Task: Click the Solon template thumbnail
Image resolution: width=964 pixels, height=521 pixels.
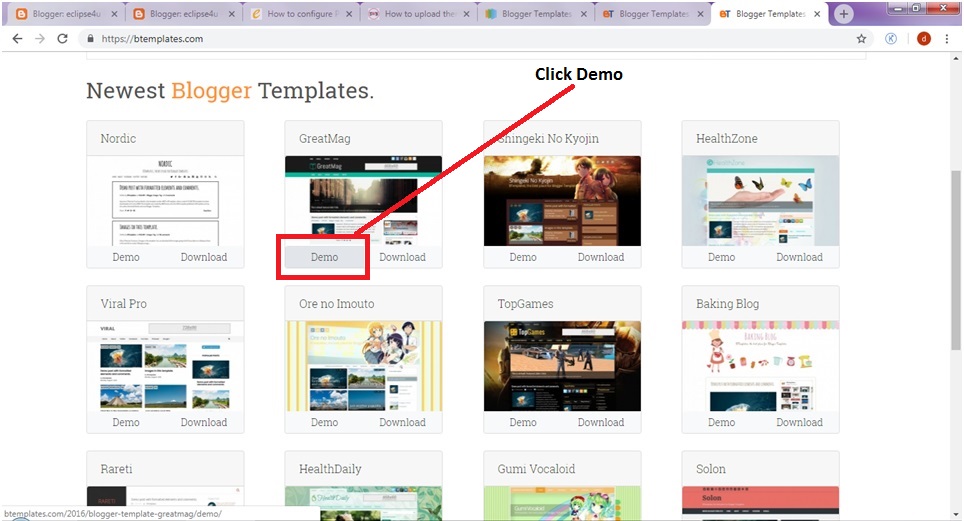Action: [761, 503]
